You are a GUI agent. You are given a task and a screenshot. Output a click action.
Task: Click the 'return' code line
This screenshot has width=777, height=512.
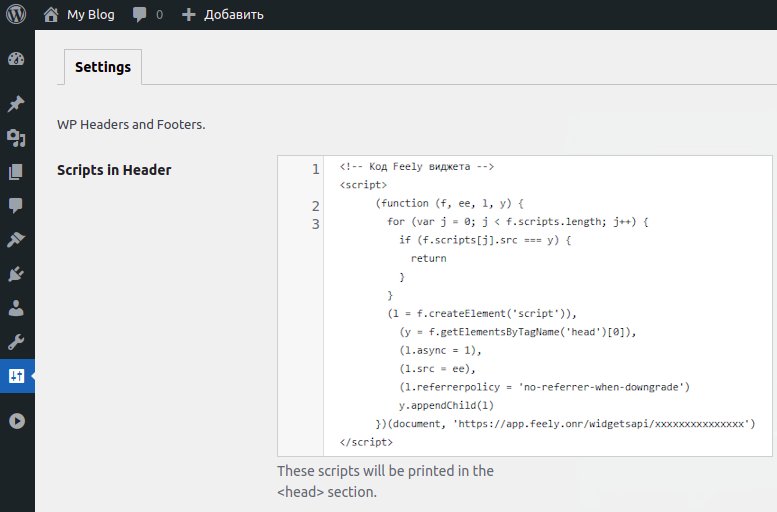[429, 258]
